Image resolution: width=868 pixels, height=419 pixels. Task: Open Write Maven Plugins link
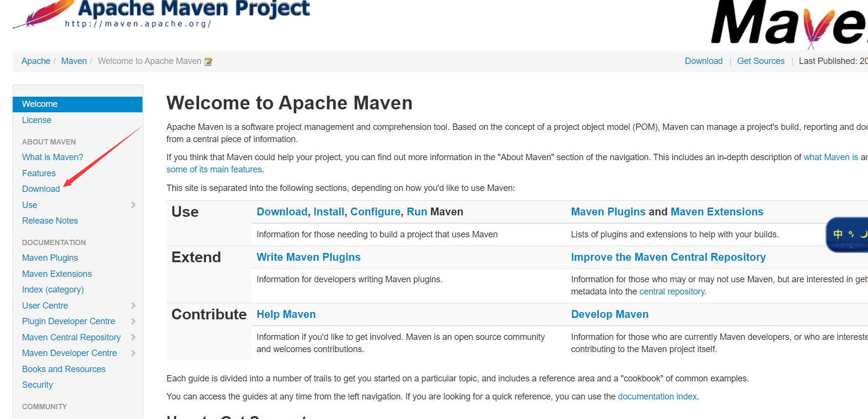click(x=309, y=257)
